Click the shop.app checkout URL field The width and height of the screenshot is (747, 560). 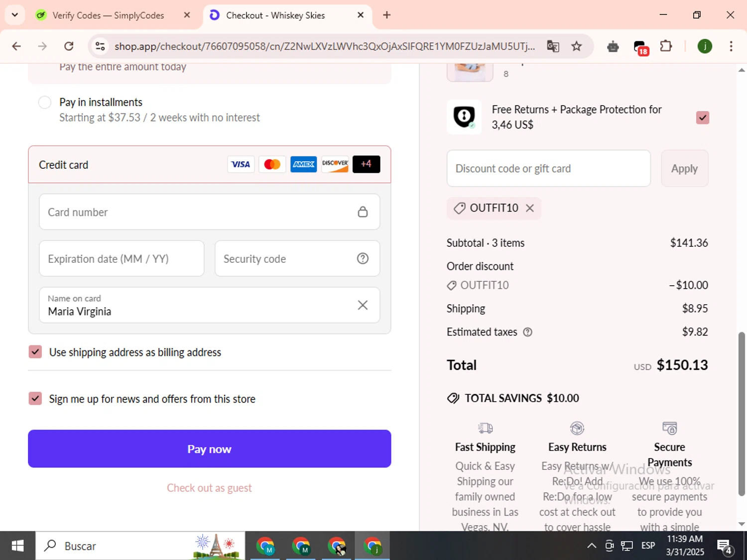point(324,46)
